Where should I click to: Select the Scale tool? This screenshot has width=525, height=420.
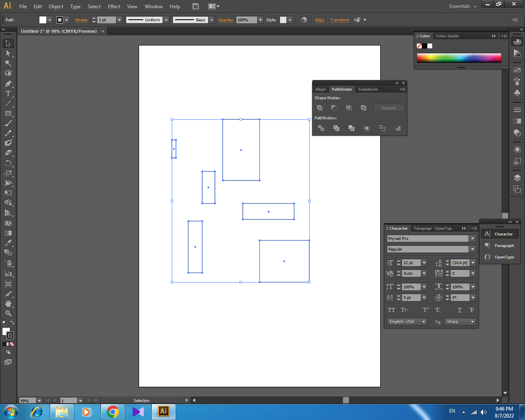[x=8, y=173]
